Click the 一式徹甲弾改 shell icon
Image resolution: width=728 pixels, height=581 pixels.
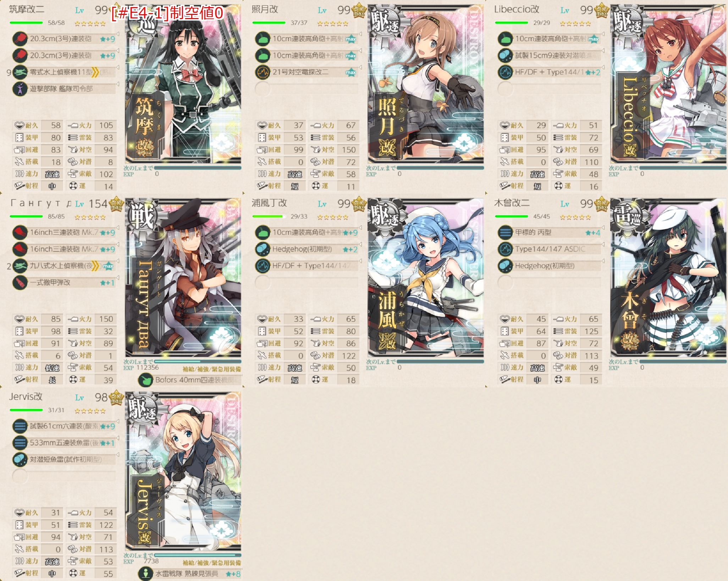point(20,283)
